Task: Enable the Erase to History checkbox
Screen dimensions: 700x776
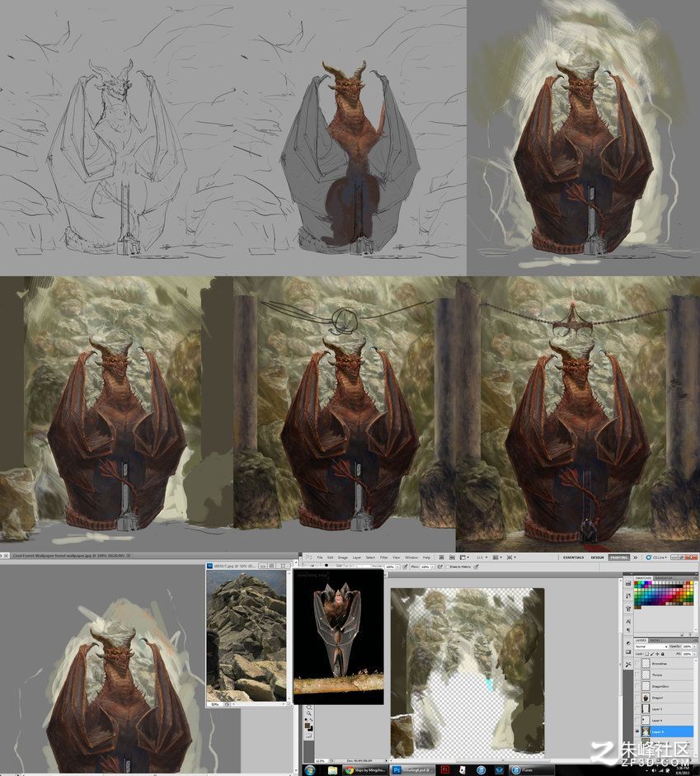Action: 449,567
